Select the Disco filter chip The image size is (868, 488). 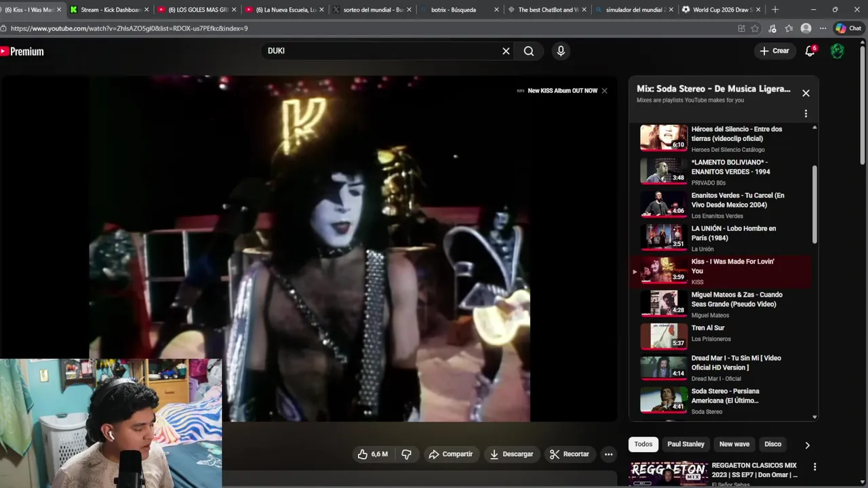tap(773, 445)
